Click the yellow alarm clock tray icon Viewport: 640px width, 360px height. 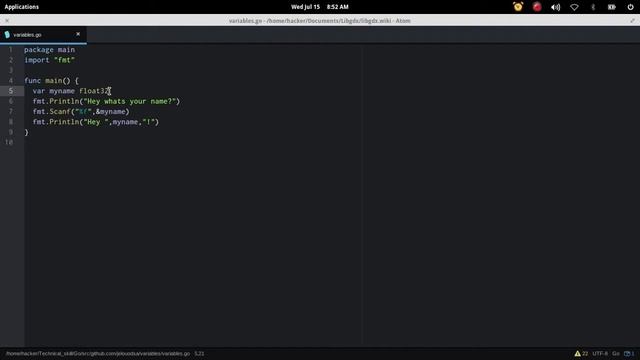click(518, 7)
